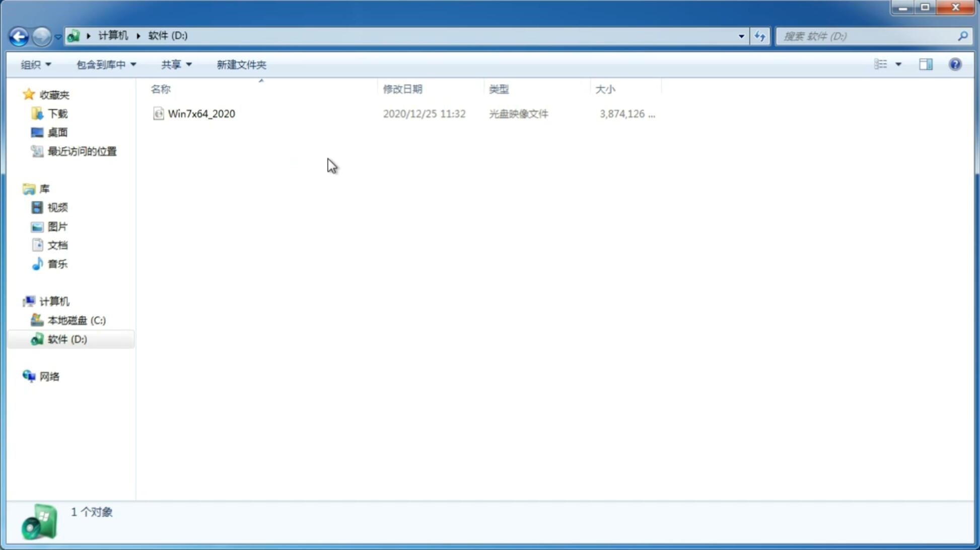This screenshot has height=550, width=980.
Task: Navigate to 下载 (Downloads) folder
Action: 57,114
